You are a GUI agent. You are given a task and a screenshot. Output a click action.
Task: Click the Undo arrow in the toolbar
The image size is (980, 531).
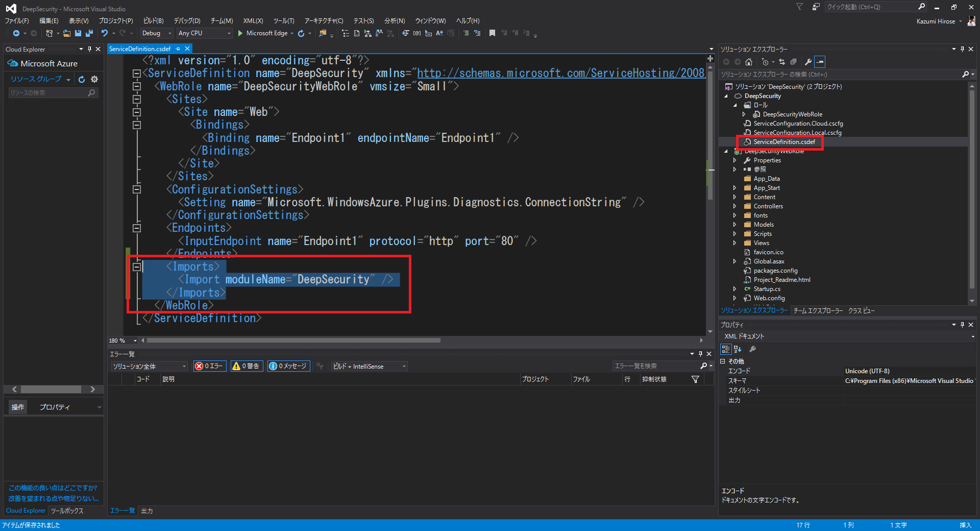[105, 33]
